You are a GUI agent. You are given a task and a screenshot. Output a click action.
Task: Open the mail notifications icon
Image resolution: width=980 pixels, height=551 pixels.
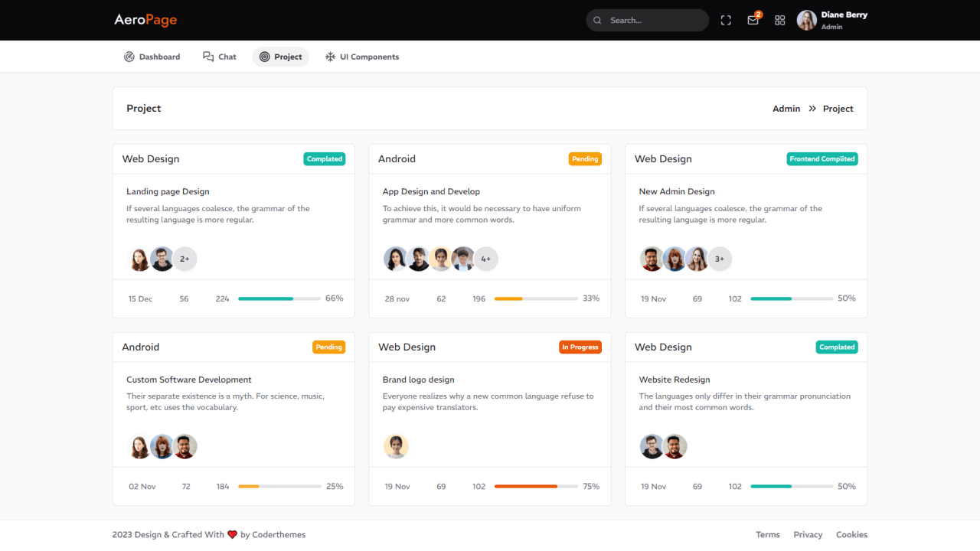point(753,21)
